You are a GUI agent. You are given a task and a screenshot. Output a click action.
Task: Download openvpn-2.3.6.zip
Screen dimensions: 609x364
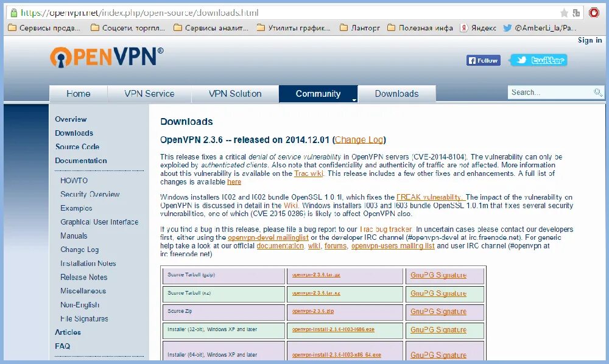313,311
